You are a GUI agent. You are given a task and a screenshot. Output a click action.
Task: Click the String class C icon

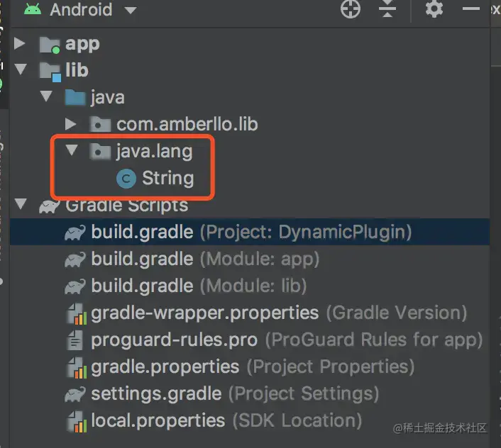(126, 179)
